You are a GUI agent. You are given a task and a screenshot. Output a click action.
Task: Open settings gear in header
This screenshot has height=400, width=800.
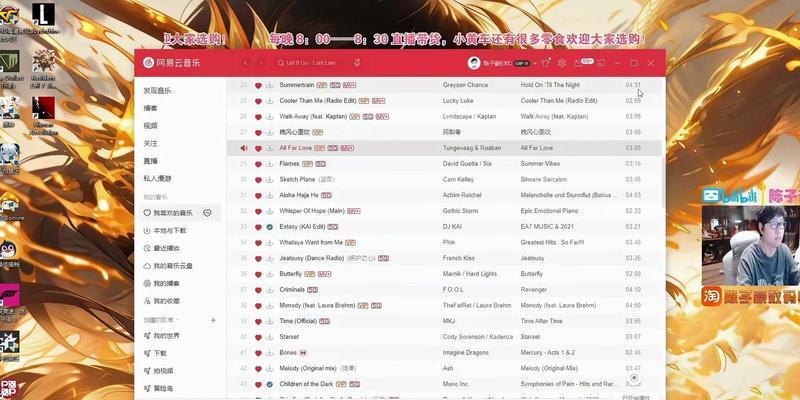click(562, 63)
